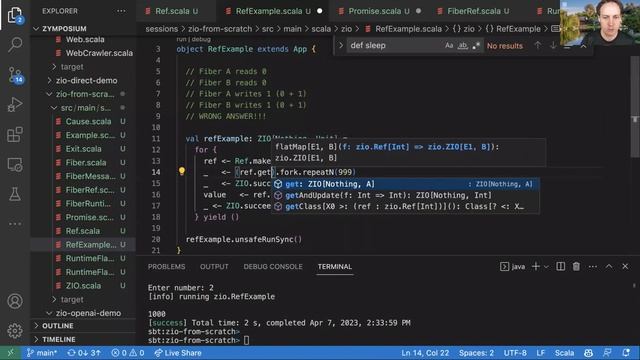
Task: Click the Copilot status icon
Action: point(588,353)
